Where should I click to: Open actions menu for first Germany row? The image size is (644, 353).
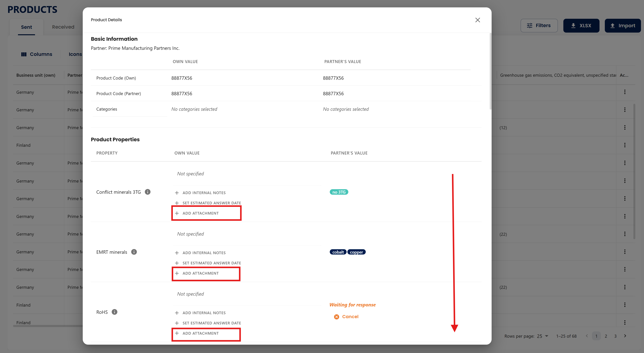(625, 92)
